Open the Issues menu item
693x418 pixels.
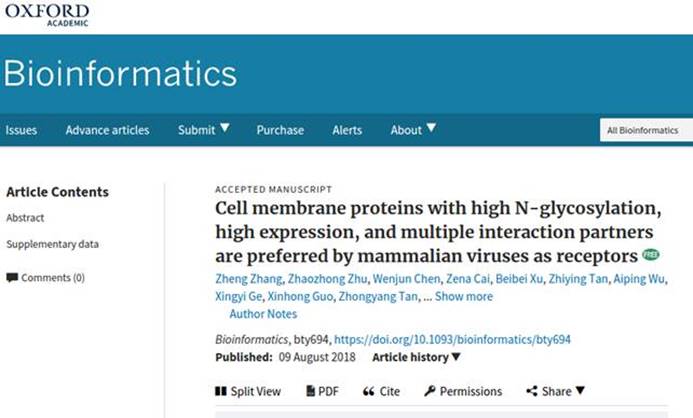pyautogui.click(x=21, y=130)
